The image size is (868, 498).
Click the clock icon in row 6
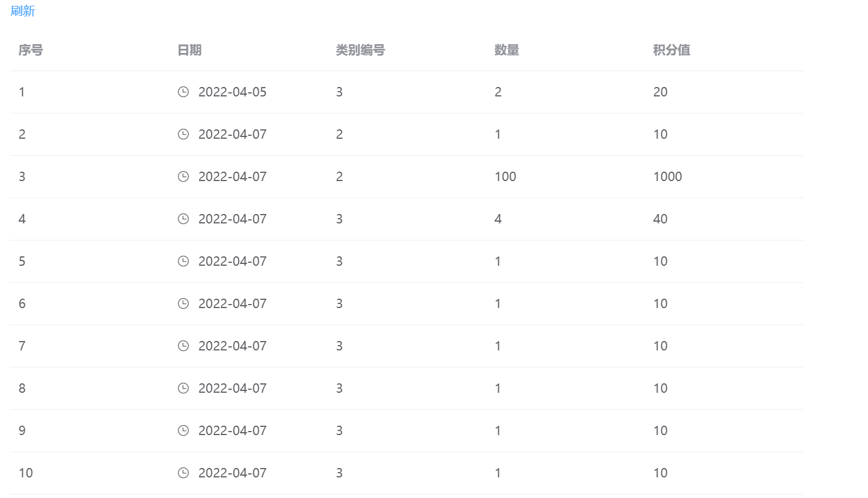point(183,303)
